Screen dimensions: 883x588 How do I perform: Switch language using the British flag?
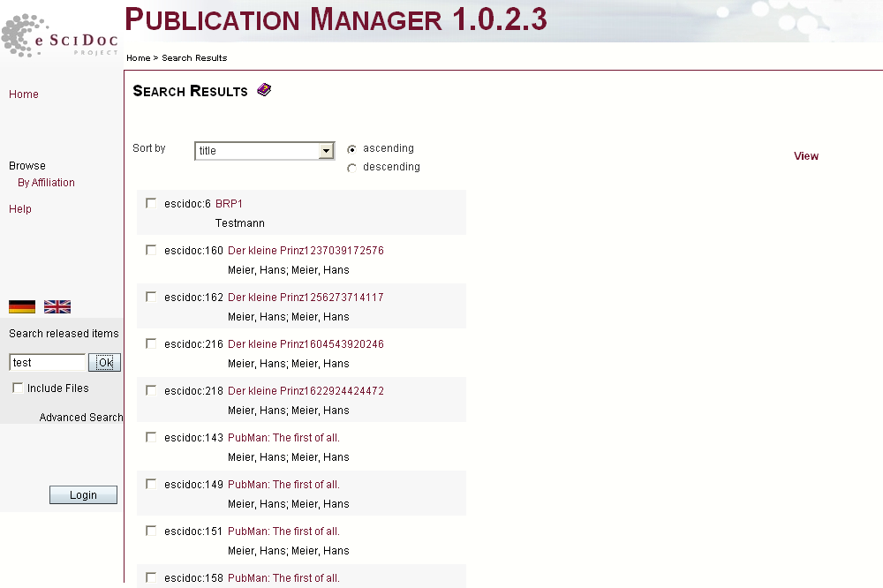(57, 307)
